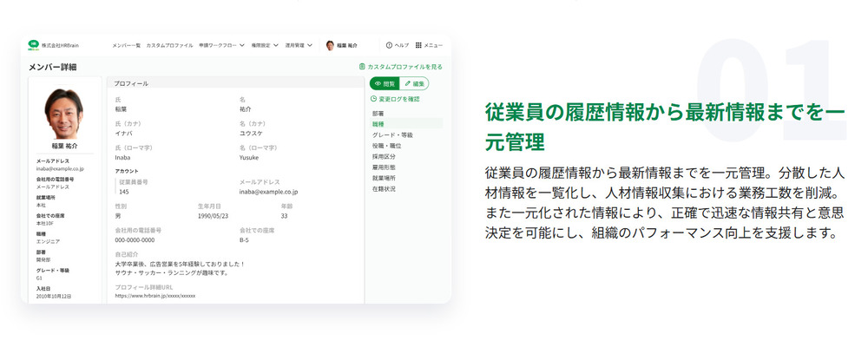
Task: Select 雇用形態 in the side navigation
Action: pos(384,167)
